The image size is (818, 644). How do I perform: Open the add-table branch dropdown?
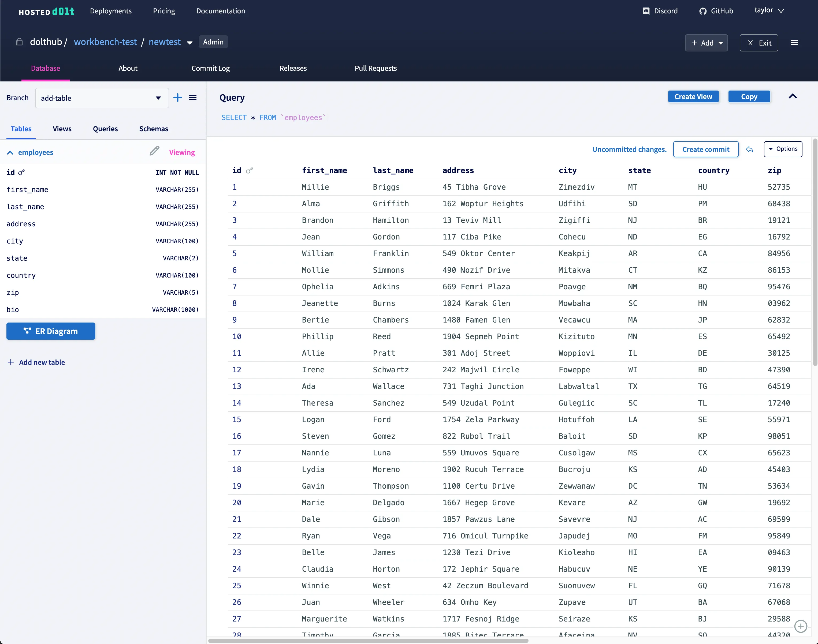(102, 98)
